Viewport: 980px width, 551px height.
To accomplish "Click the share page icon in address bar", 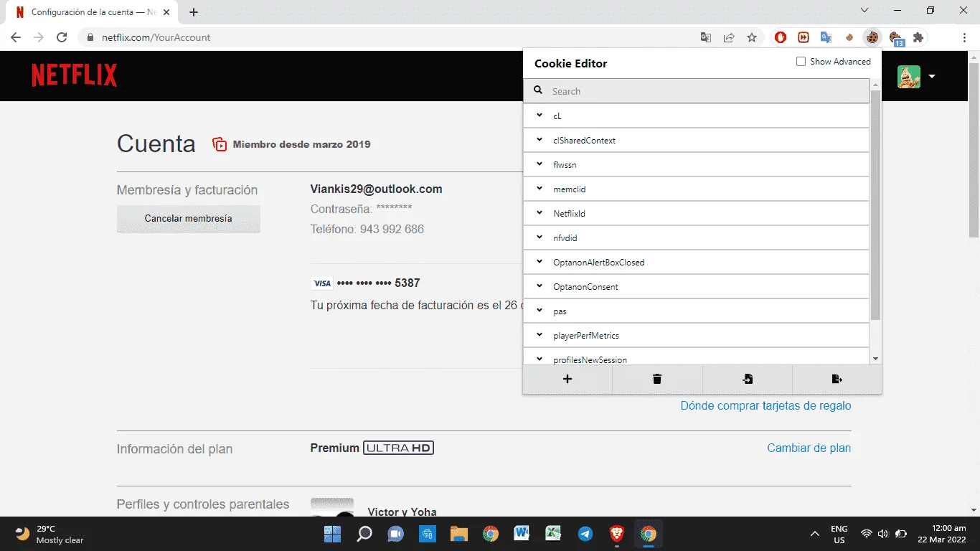I will [729, 37].
